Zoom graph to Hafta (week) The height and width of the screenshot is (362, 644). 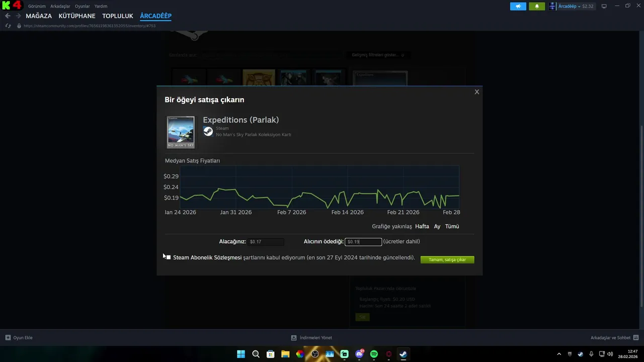(422, 226)
